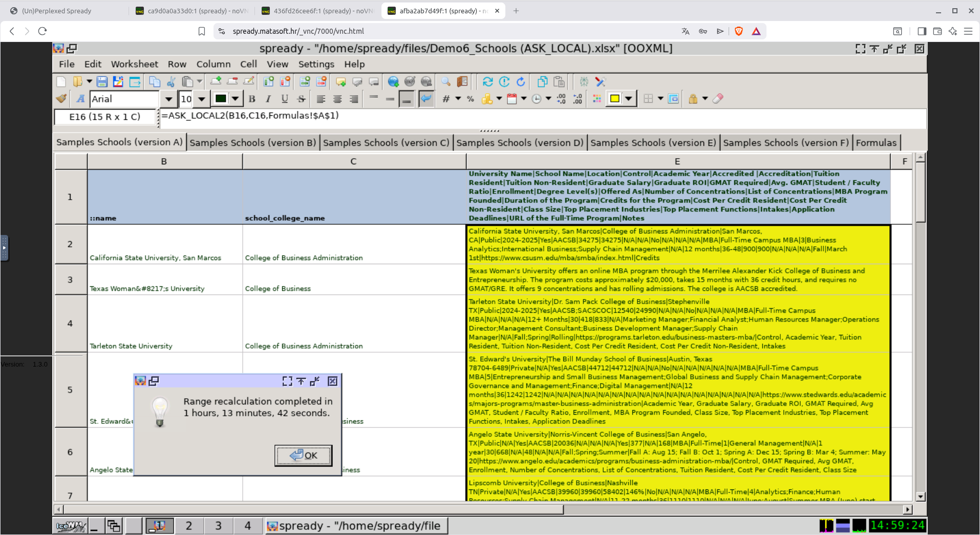This screenshot has width=980, height=535.
Task: Open the font size dropdown arrow
Action: 202,99
